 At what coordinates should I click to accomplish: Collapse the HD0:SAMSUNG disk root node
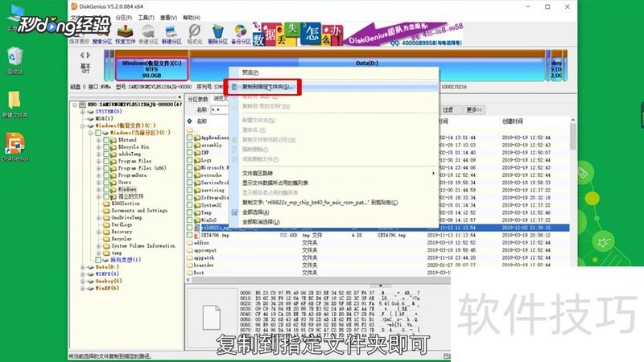click(75, 105)
